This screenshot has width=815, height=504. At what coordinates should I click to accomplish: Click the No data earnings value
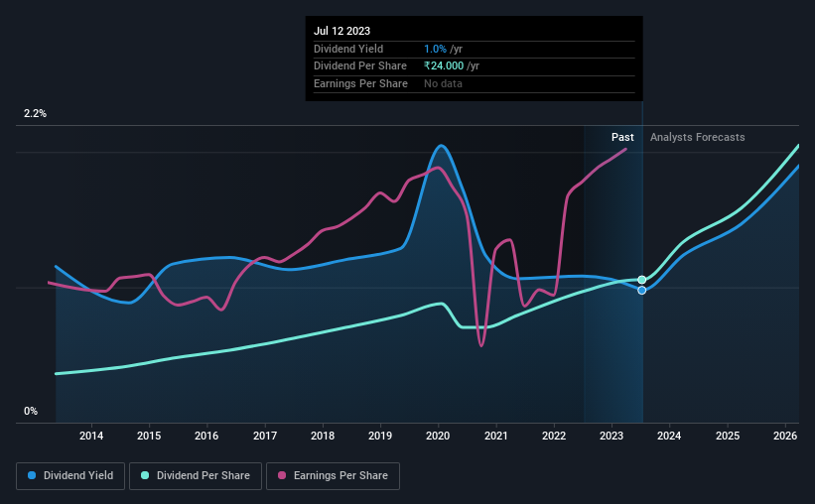coord(443,83)
